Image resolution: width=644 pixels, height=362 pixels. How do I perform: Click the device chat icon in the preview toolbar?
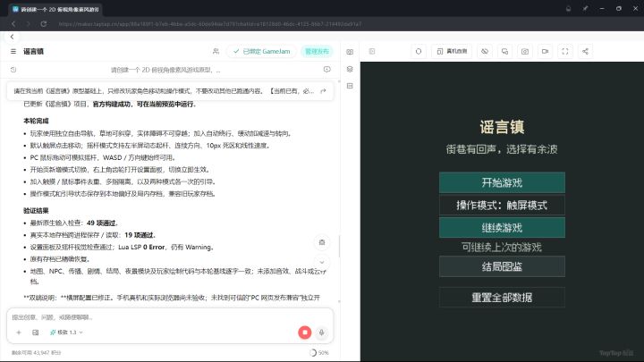[504, 51]
